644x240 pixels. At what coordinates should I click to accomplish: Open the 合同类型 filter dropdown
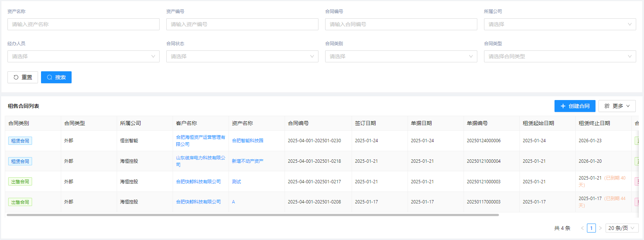click(x=560, y=56)
